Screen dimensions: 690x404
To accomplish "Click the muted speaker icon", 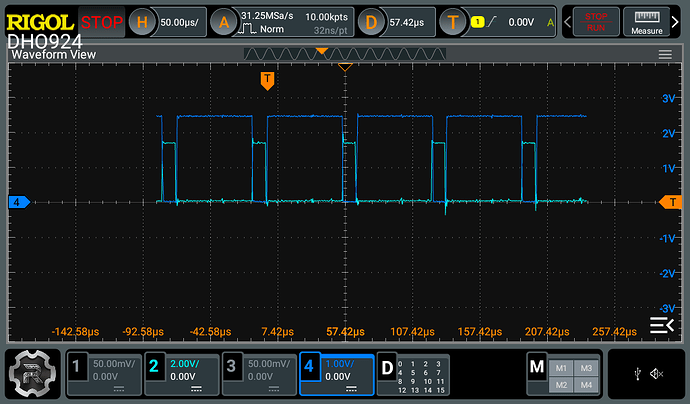I will pyautogui.click(x=658, y=374).
